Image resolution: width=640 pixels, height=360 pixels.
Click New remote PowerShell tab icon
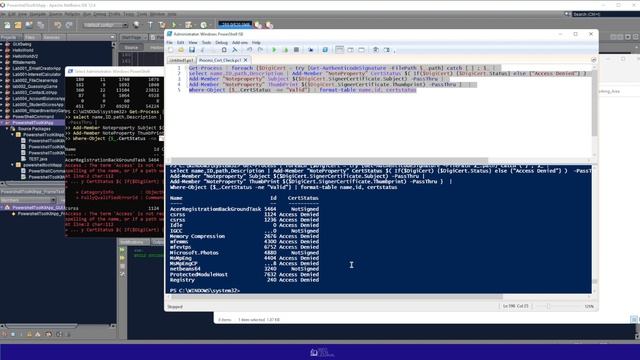311,50
